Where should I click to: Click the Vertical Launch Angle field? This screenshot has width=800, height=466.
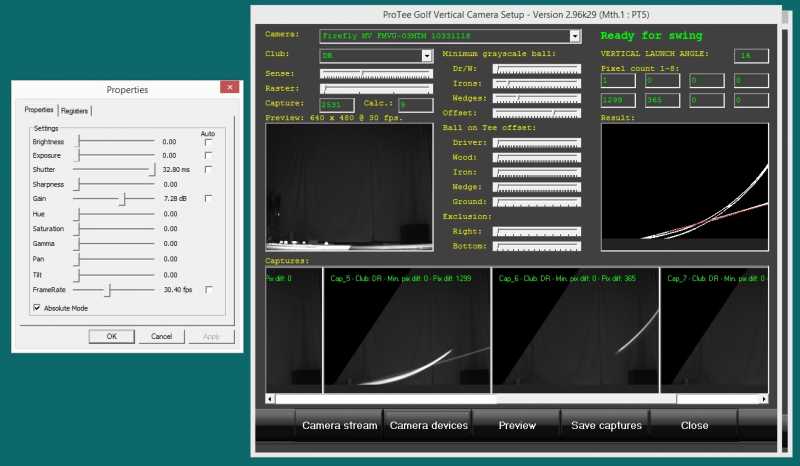click(x=751, y=56)
